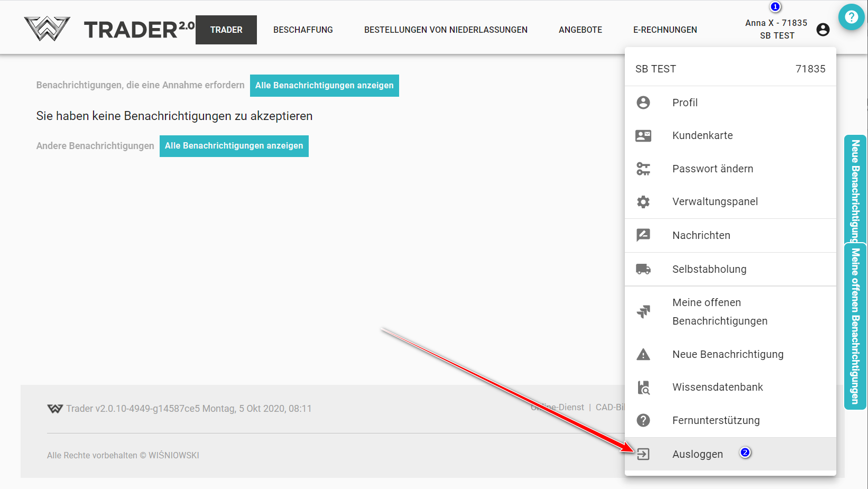Click the Nachrichten message icon
Screen dimensions: 868x489
tap(643, 235)
